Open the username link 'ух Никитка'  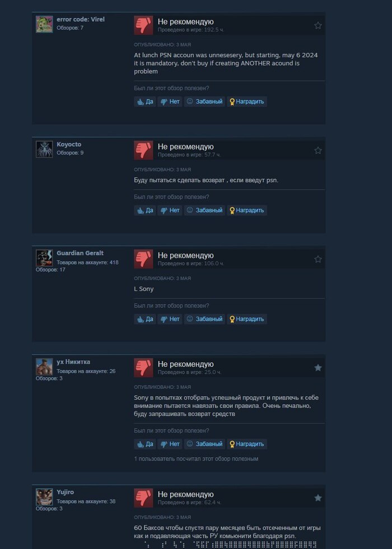point(73,362)
